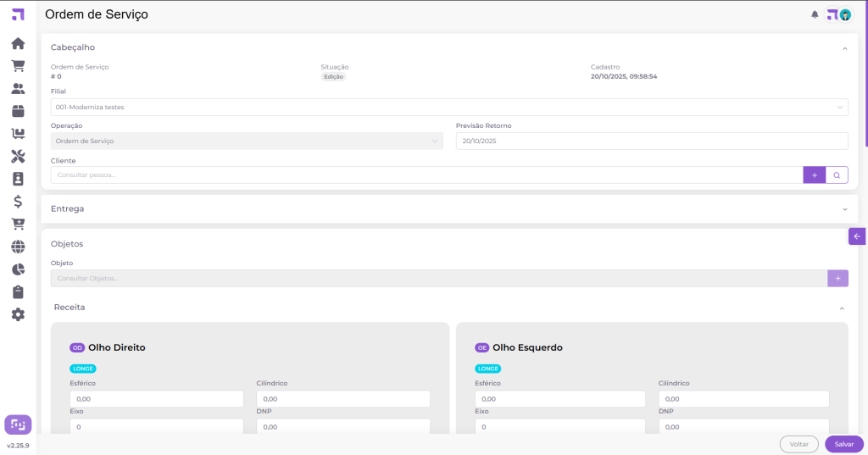
Task: Open the pie chart reports icon
Action: pyautogui.click(x=18, y=269)
